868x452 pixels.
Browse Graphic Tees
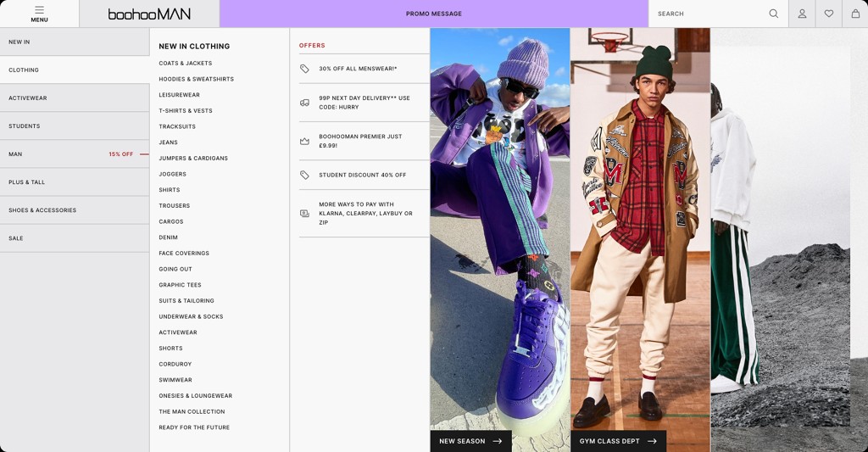point(180,285)
